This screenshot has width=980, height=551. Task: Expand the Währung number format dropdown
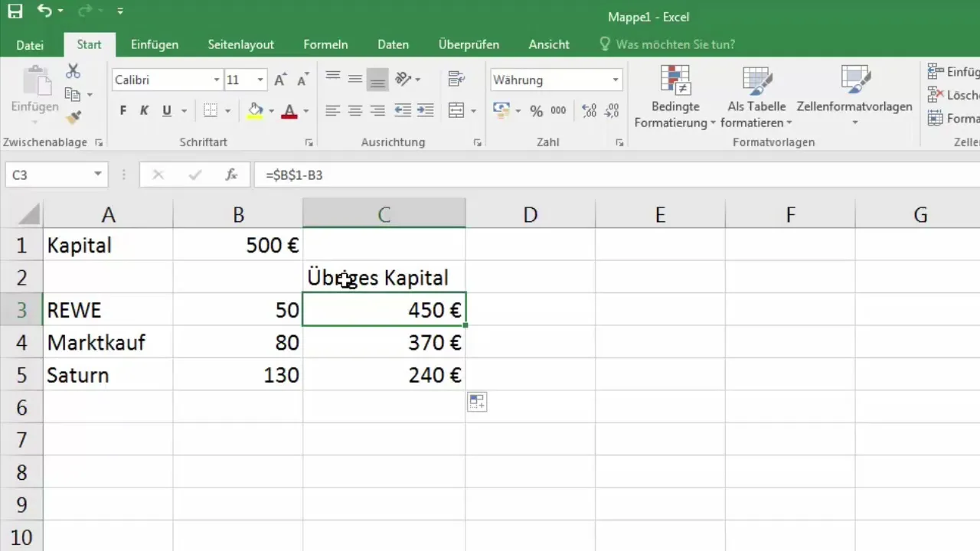(616, 80)
